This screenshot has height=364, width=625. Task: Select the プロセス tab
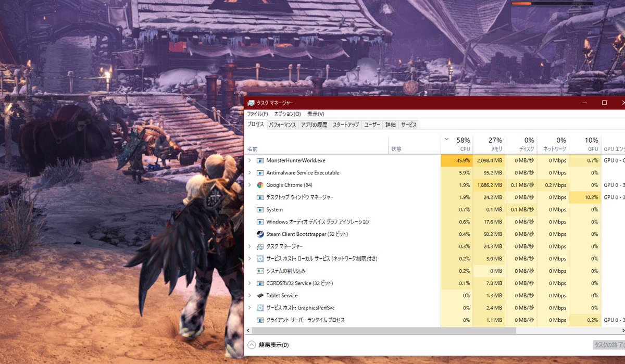(x=256, y=124)
